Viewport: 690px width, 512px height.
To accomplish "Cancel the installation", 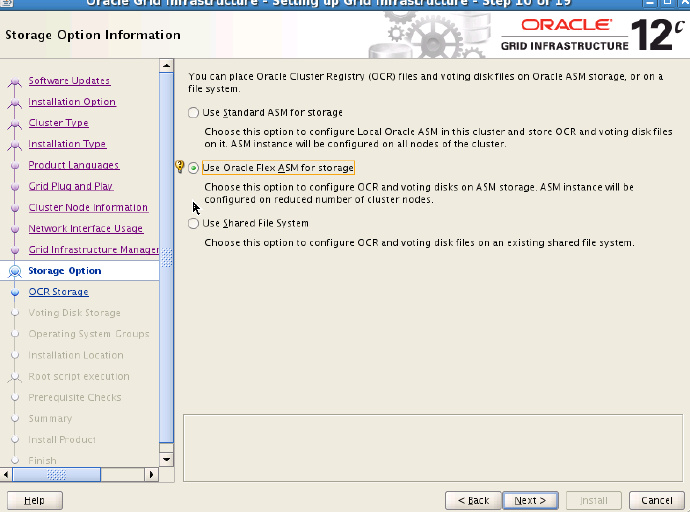I will coord(657,501).
